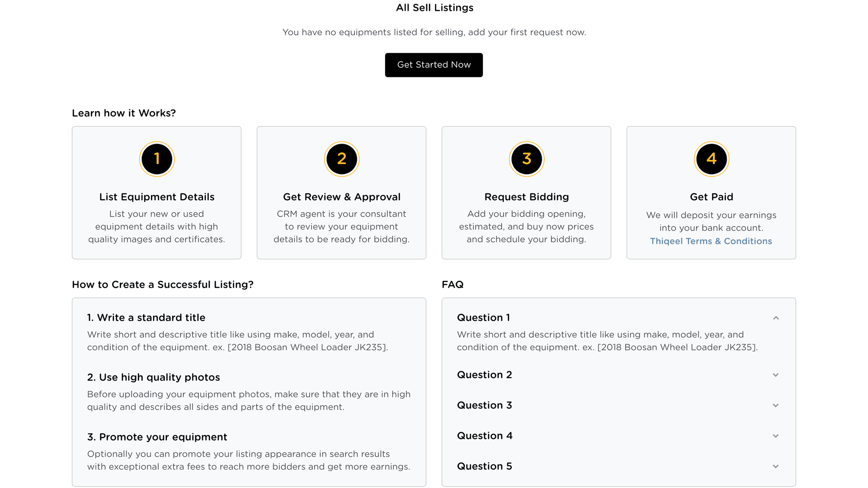Screen dimensions: 868x488
Task: Click the step 4 number badge
Action: coord(712,159)
